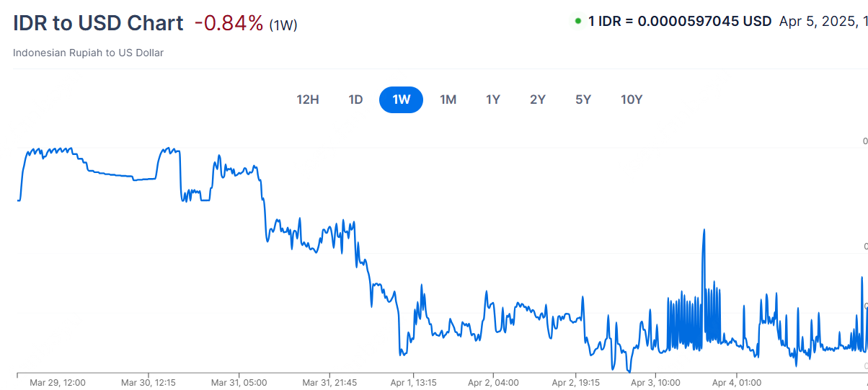Image resolution: width=868 pixels, height=390 pixels.
Task: Click the IDR to USD Chart heading
Action: pos(99,23)
